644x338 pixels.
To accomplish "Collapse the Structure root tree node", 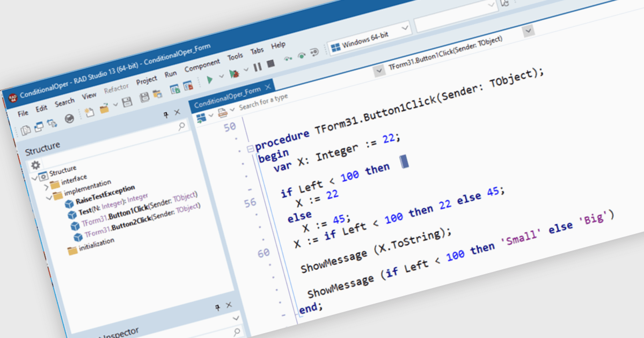I will [x=35, y=178].
